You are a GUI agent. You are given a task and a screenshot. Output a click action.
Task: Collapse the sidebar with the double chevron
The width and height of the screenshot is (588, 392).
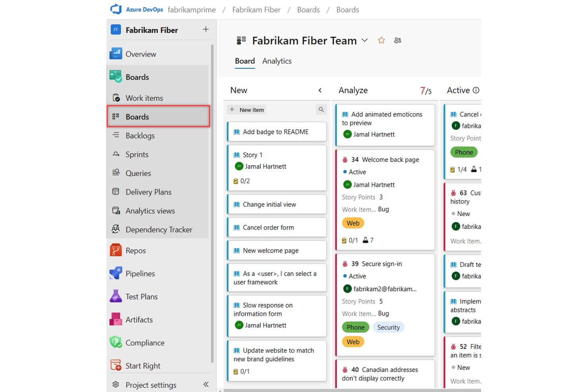(206, 384)
